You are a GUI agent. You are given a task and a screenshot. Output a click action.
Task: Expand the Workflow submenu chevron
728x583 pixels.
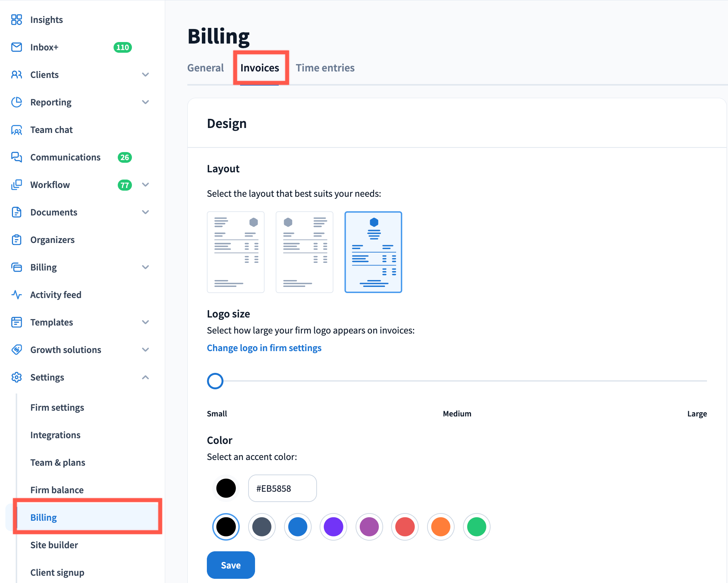(145, 185)
